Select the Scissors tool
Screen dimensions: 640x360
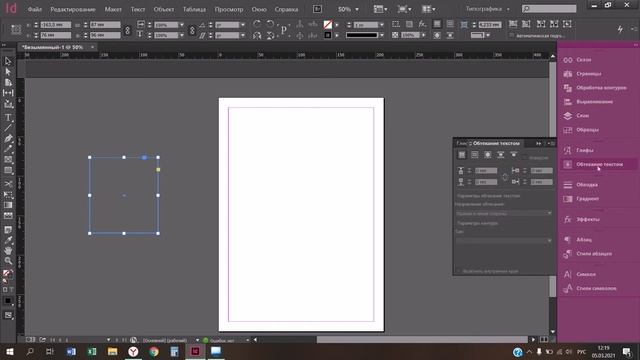click(8, 184)
